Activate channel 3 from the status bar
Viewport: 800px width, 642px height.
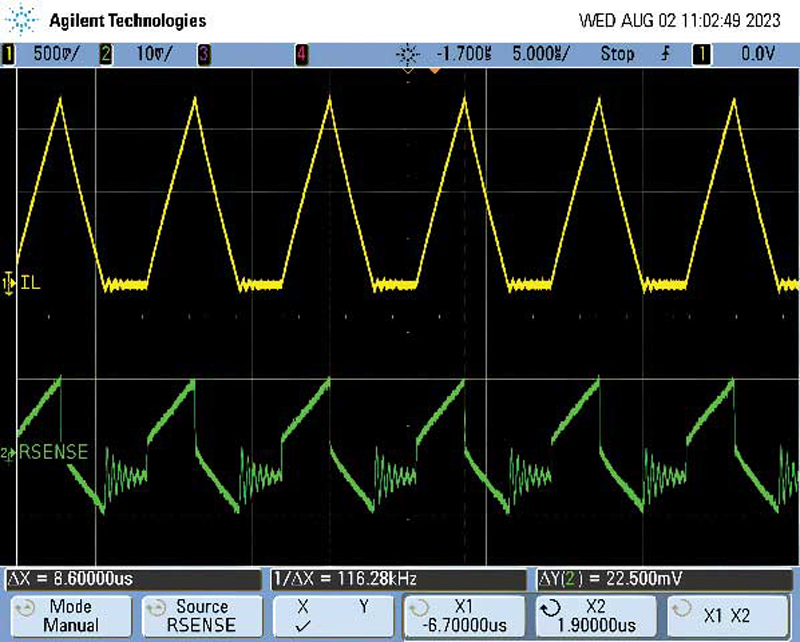(205, 55)
